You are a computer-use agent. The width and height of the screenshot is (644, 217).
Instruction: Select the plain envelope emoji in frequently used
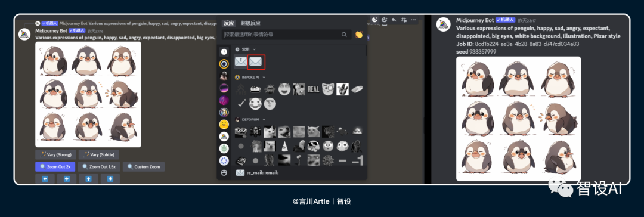(x=256, y=61)
